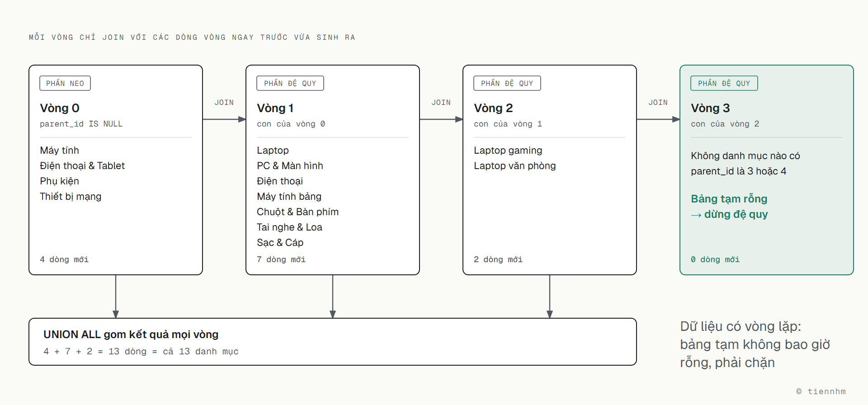The image size is (868, 405).
Task: Click 'Dữ liệu có vòng lặp:' note
Action: [x=741, y=326]
